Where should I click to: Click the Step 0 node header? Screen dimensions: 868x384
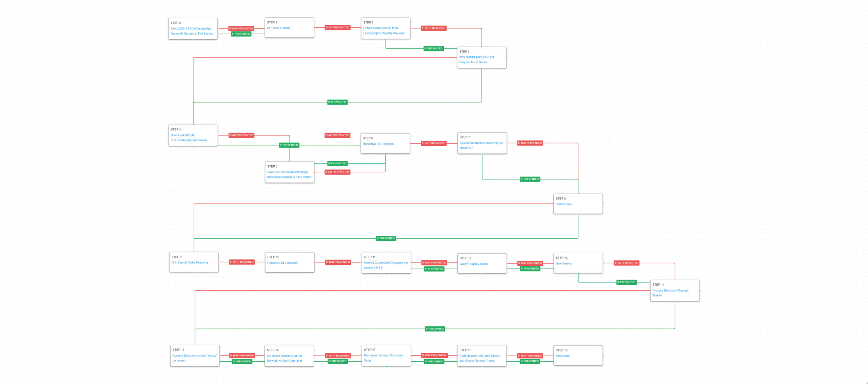176,23
